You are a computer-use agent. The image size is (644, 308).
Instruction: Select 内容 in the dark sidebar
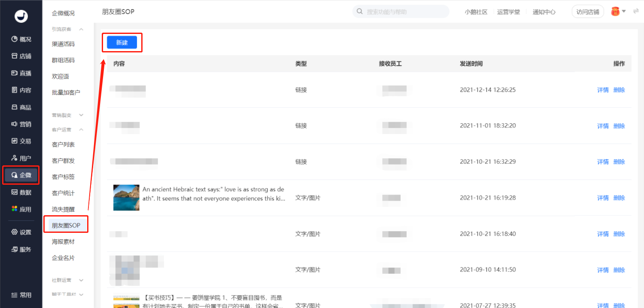[x=21, y=90]
